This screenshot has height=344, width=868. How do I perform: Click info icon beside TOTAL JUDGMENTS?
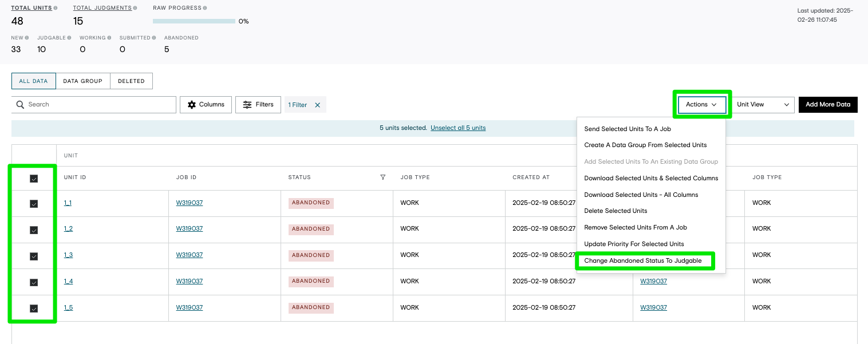[x=135, y=8]
